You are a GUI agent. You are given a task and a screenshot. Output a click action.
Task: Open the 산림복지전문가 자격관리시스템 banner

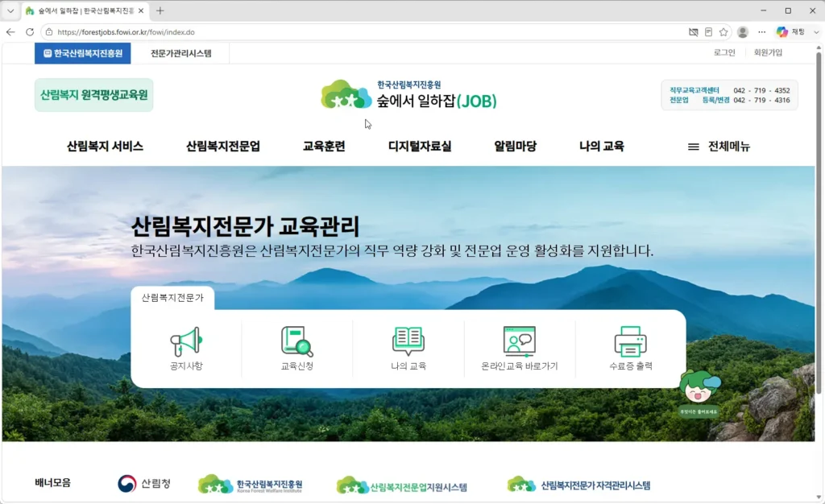click(578, 485)
